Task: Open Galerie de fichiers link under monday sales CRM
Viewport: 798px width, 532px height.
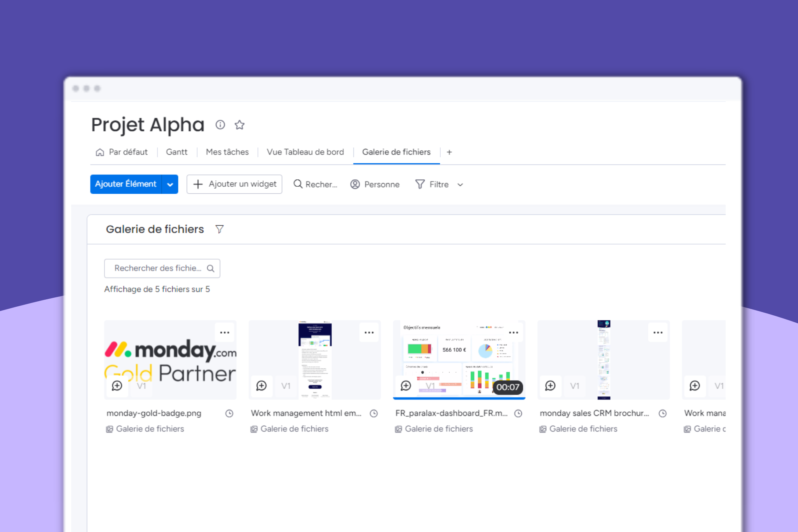Action: [x=579, y=429]
